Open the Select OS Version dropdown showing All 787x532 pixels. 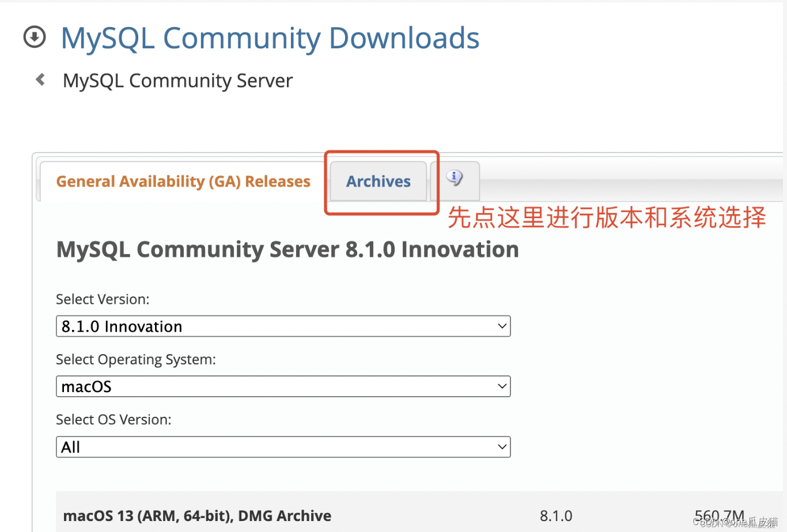point(283,447)
